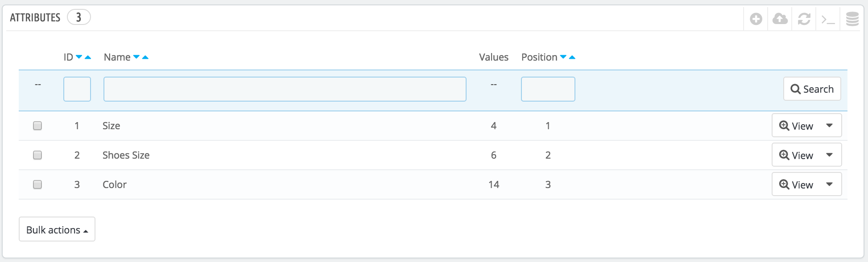Image resolution: width=868 pixels, height=262 pixels.
Task: Tick the Shoes Size row checkbox
Action: click(37, 155)
